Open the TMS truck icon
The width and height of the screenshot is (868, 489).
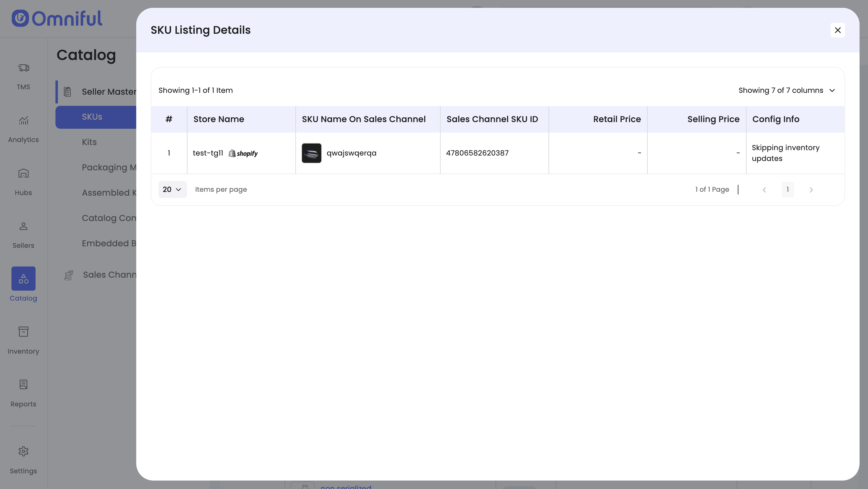[23, 68]
